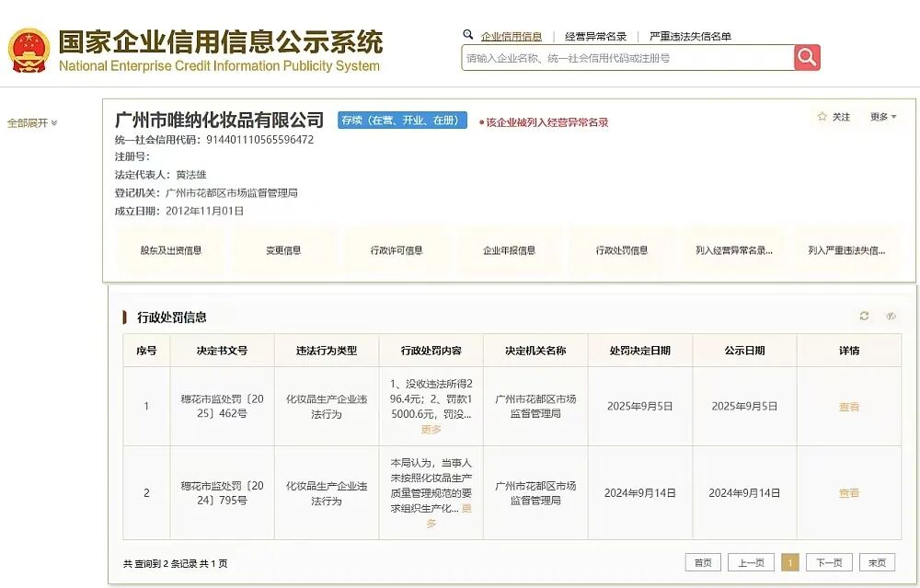Click the 决定书文号 column header
This screenshot has height=588, width=920.
(222, 351)
